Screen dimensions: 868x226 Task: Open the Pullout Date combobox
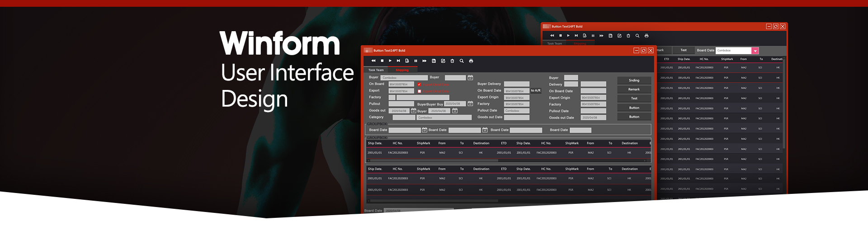(517, 111)
